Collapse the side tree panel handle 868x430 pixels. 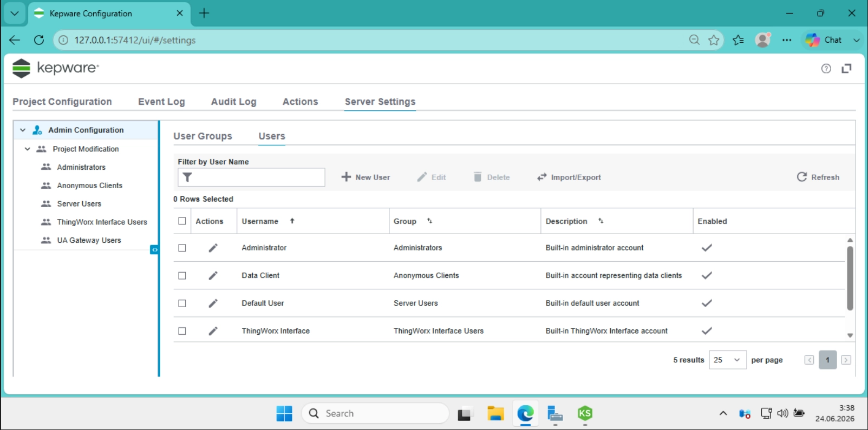(154, 249)
